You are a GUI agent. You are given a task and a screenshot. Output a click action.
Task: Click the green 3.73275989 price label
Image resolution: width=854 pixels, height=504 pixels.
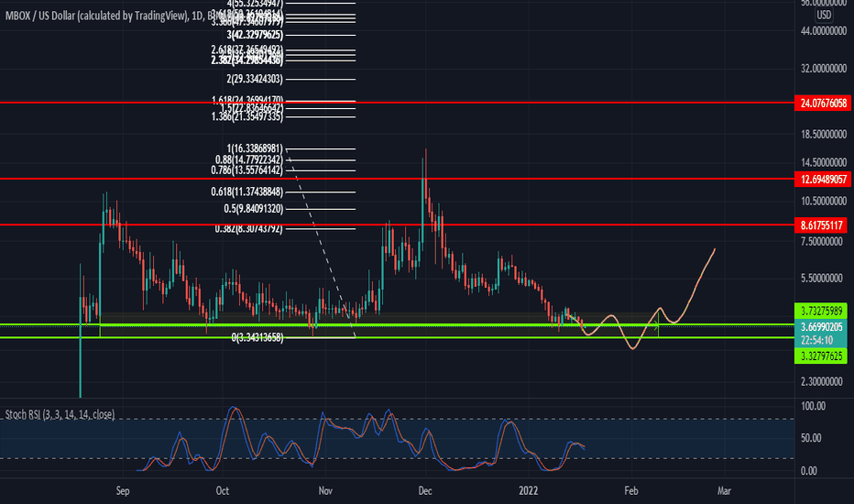[821, 312]
